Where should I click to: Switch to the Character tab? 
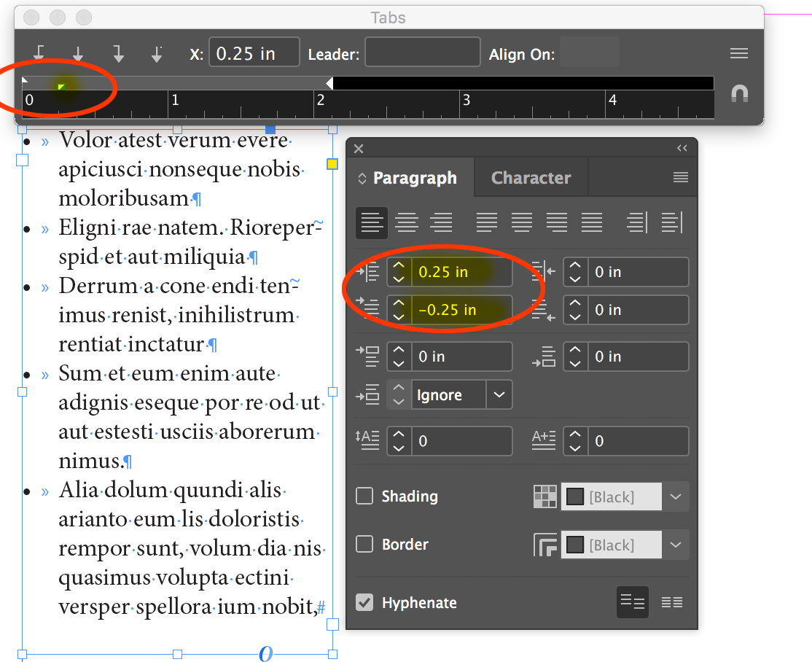click(531, 177)
